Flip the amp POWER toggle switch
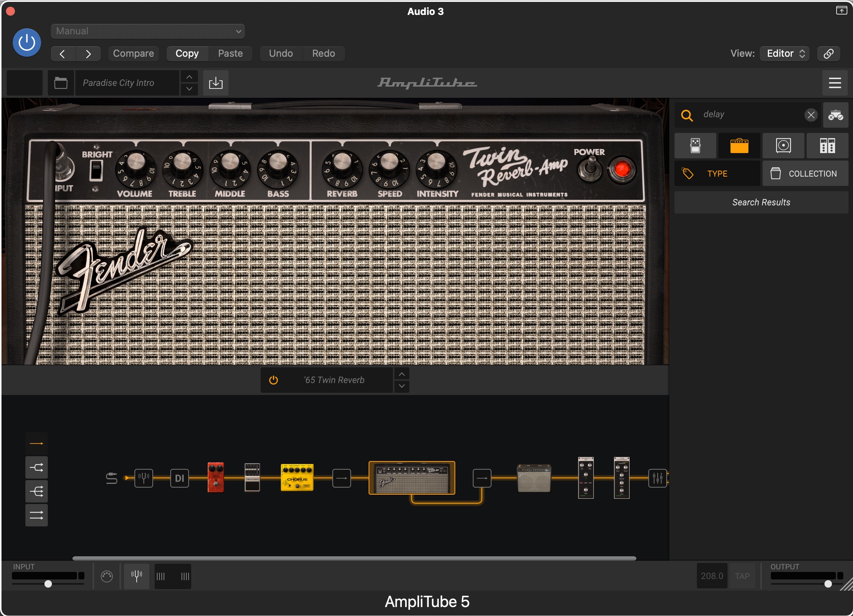This screenshot has height=616, width=853. 590,169
